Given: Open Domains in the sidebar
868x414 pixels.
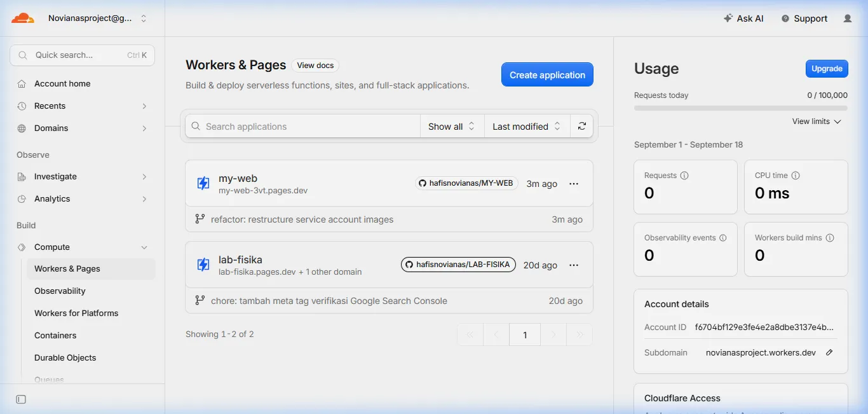Looking at the screenshot, I should [51, 128].
